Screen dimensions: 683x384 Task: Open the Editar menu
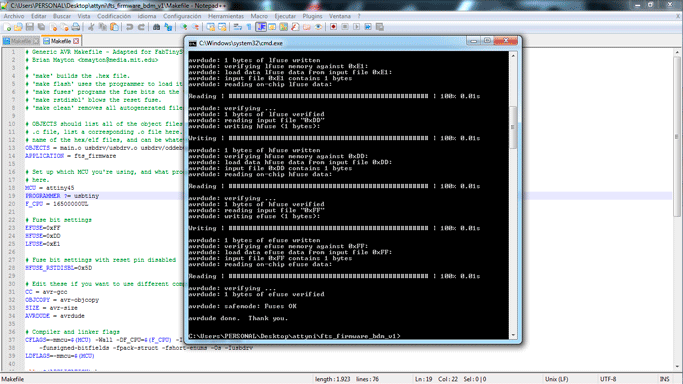pos(39,16)
